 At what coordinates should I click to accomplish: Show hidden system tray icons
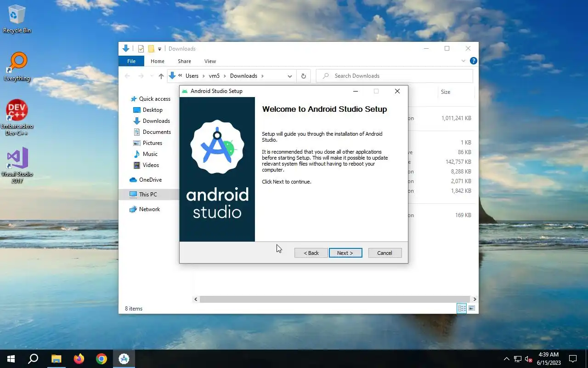(x=507, y=359)
